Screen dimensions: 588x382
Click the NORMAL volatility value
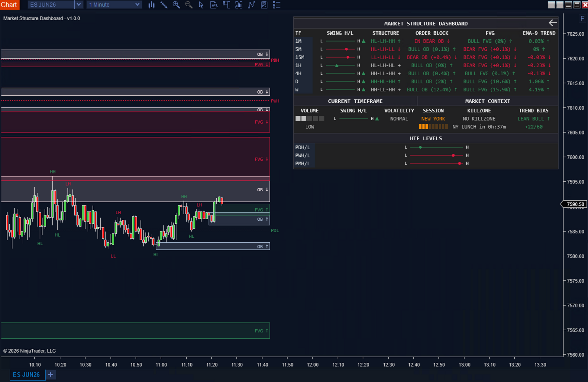pos(399,119)
